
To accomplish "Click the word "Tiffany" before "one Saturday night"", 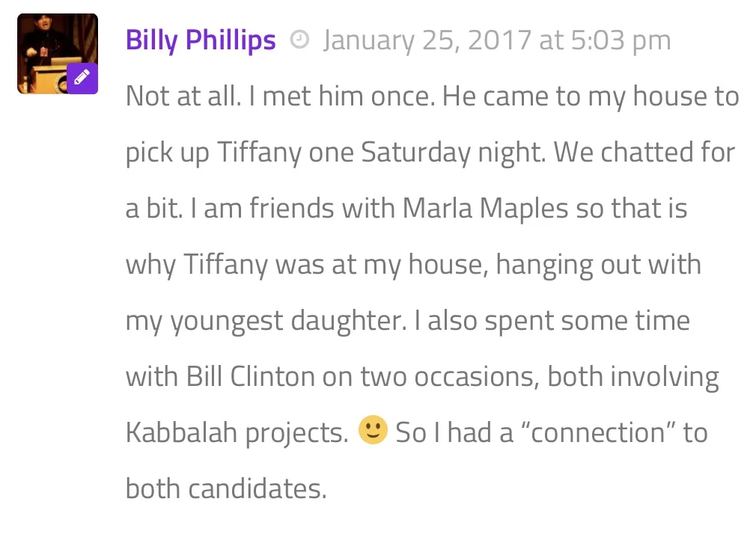I will coord(259,153).
